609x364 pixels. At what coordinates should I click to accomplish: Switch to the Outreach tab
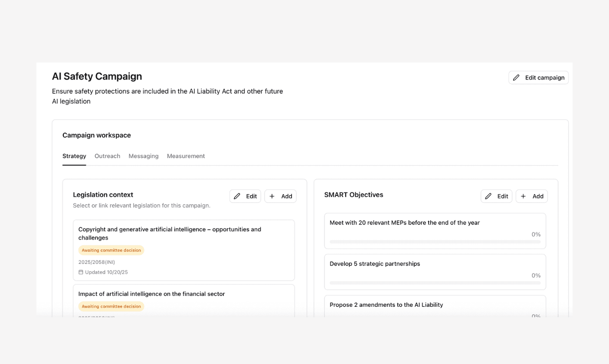[x=107, y=156]
